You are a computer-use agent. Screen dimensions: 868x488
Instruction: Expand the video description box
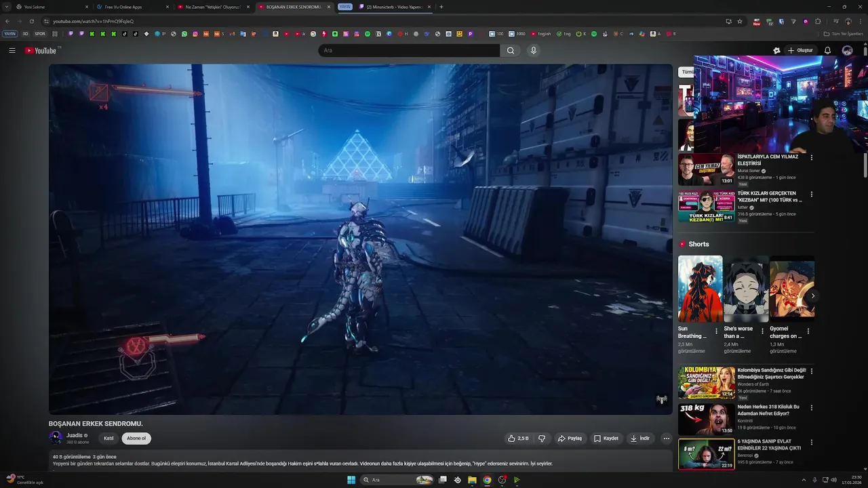(x=360, y=460)
